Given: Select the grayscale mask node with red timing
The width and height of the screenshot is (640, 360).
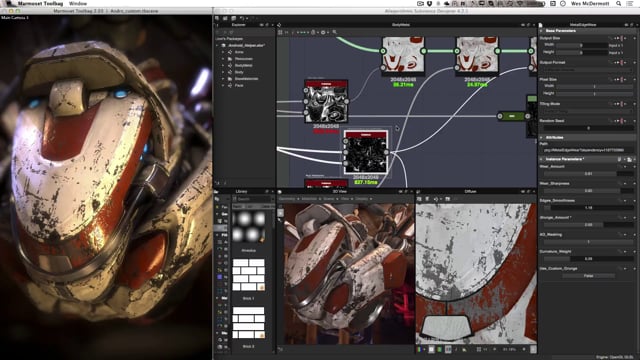Looking at the screenshot, I should coord(326,101).
